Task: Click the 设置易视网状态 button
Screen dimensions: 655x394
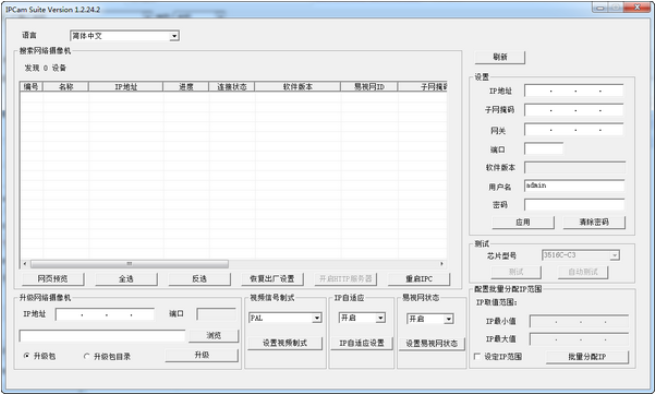Action: [x=432, y=343]
